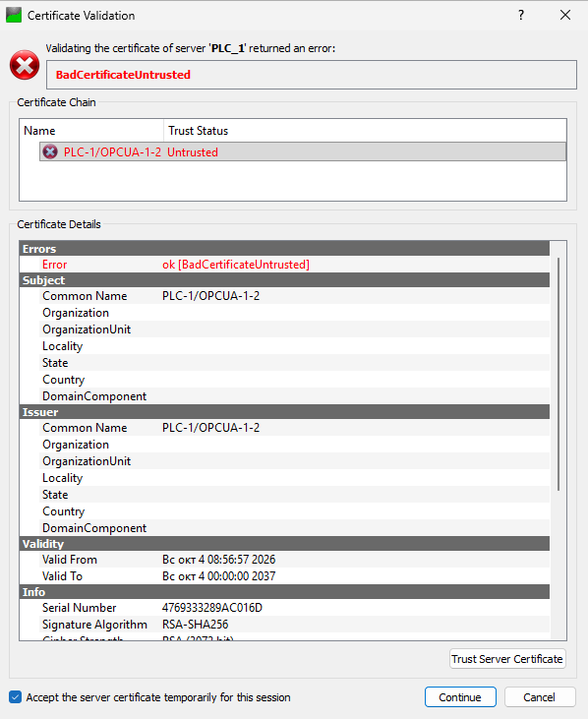The image size is (588, 719).
Task: Click the green application icon in title bar
Action: point(14,15)
